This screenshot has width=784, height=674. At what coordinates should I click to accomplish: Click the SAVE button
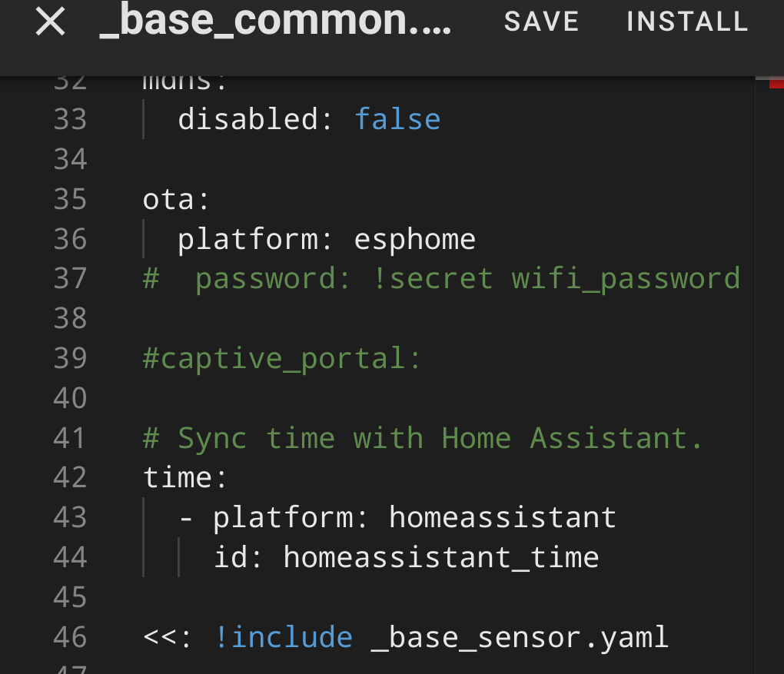[542, 22]
